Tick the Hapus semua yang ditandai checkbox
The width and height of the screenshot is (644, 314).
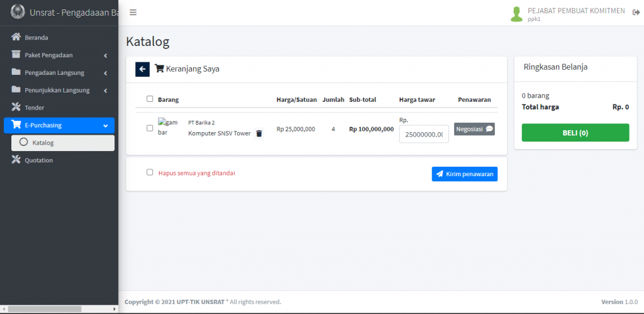[150, 172]
